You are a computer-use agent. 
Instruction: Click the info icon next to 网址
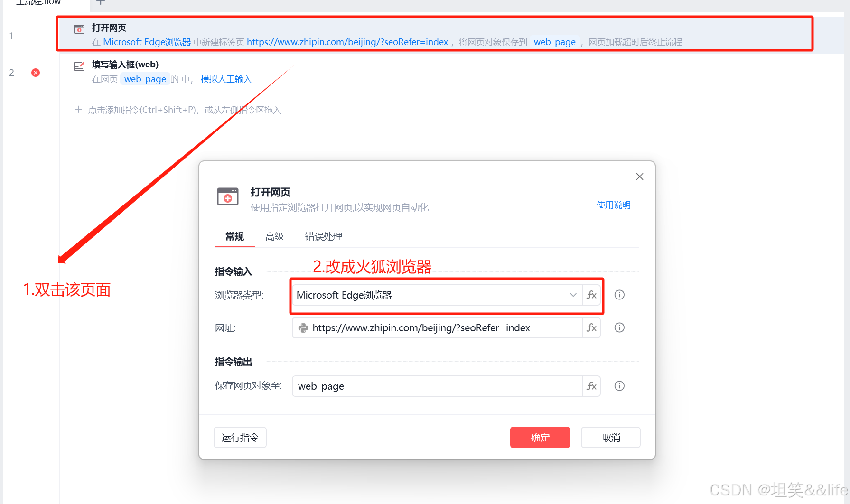(619, 327)
